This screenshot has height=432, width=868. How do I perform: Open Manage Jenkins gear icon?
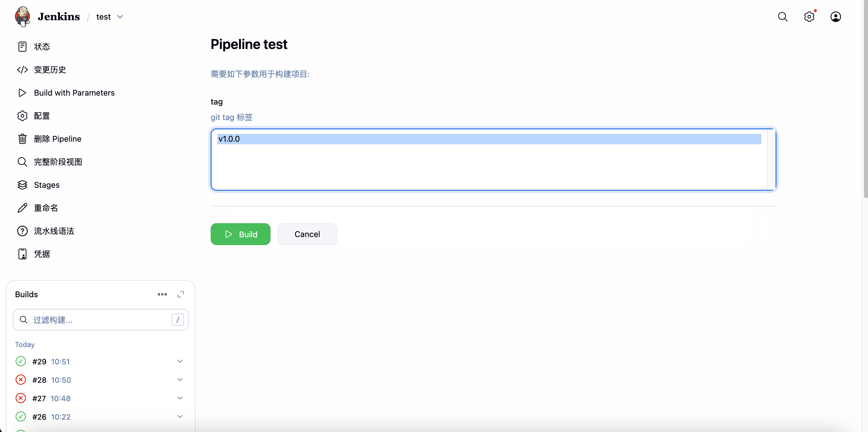pyautogui.click(x=809, y=16)
